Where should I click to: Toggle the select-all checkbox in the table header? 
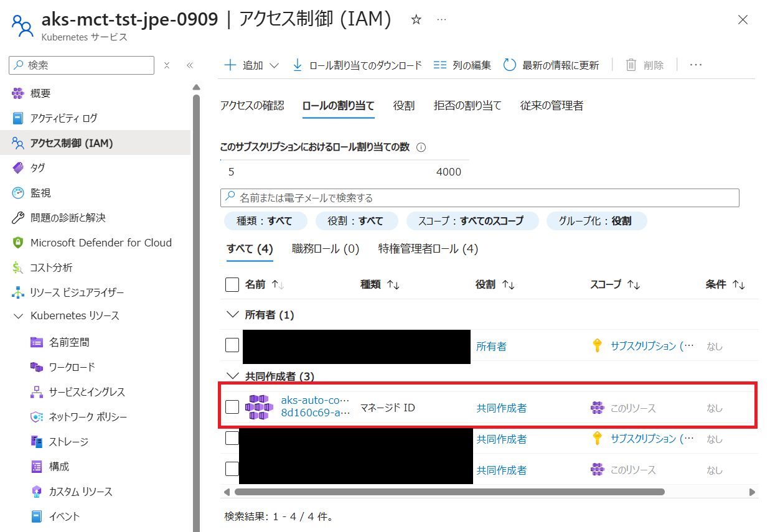[x=232, y=285]
